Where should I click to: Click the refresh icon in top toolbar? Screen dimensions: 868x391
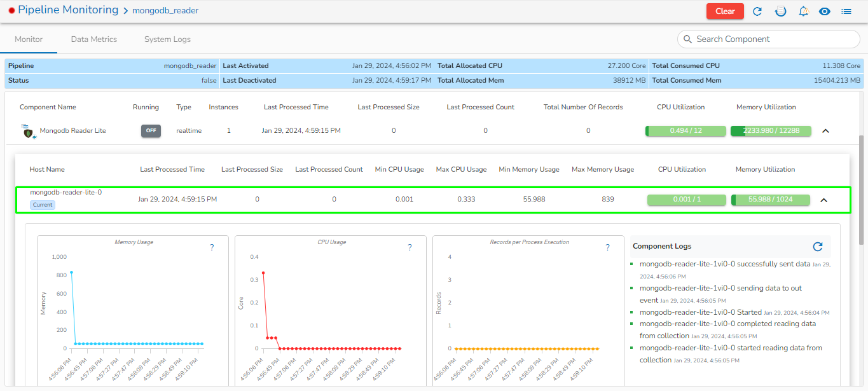757,11
